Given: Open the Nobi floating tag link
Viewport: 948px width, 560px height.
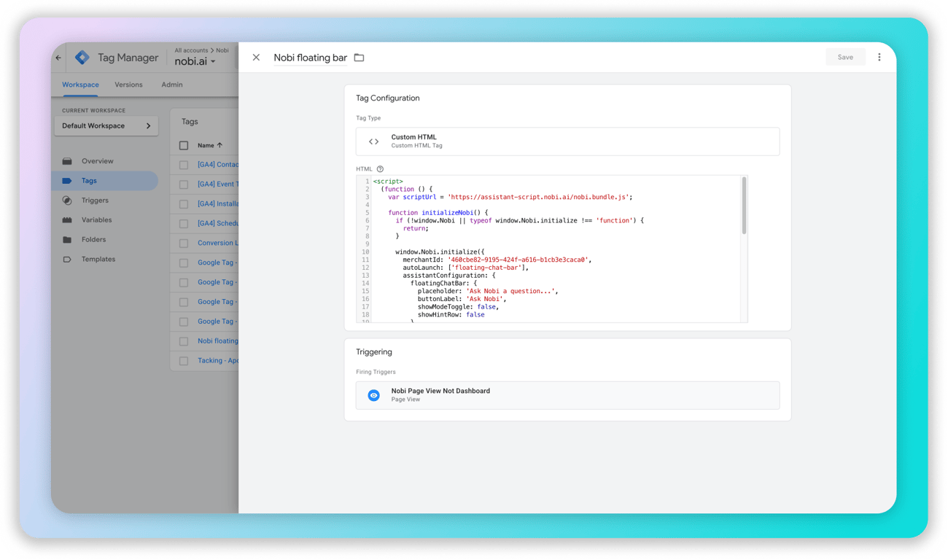Looking at the screenshot, I should point(218,341).
